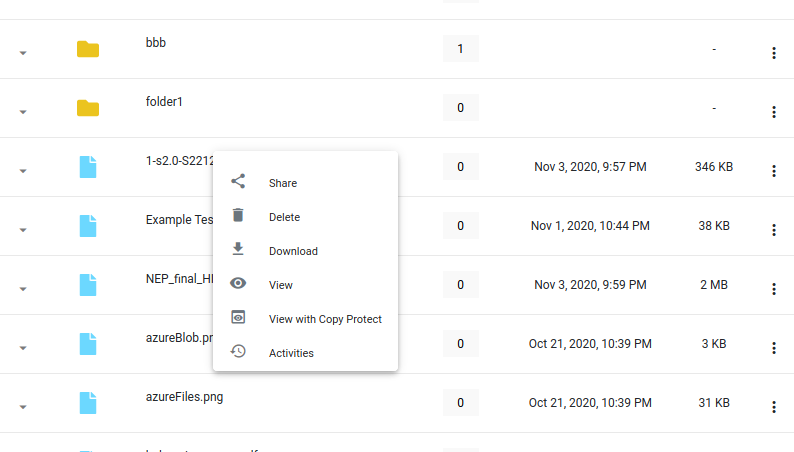Open the three-dot menu for bbb folder
This screenshot has width=794, height=452.
point(774,53)
